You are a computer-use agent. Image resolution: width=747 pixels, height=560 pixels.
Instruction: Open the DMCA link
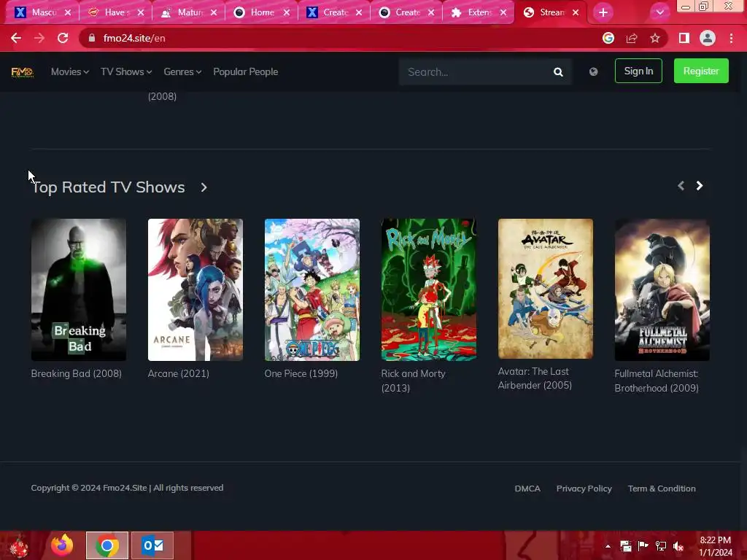point(527,489)
